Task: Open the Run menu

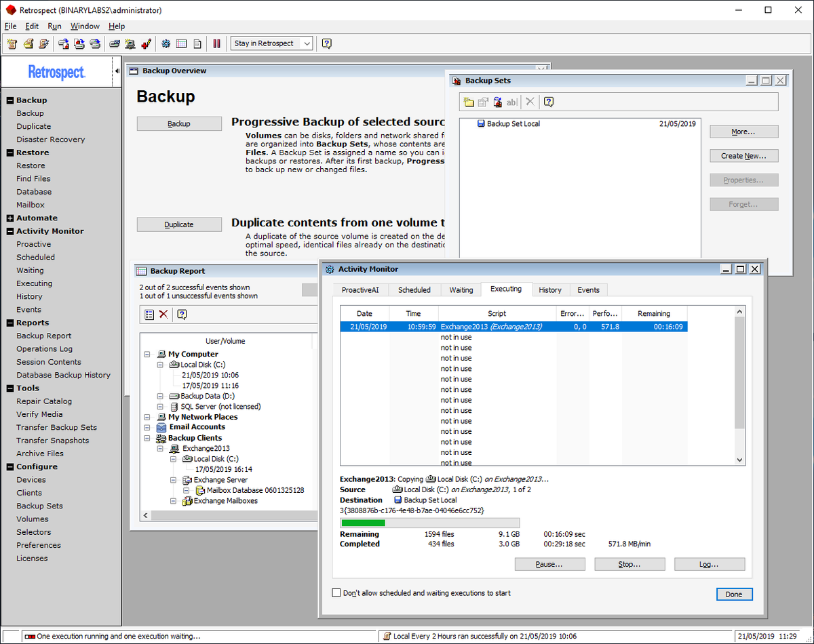Action: point(54,26)
